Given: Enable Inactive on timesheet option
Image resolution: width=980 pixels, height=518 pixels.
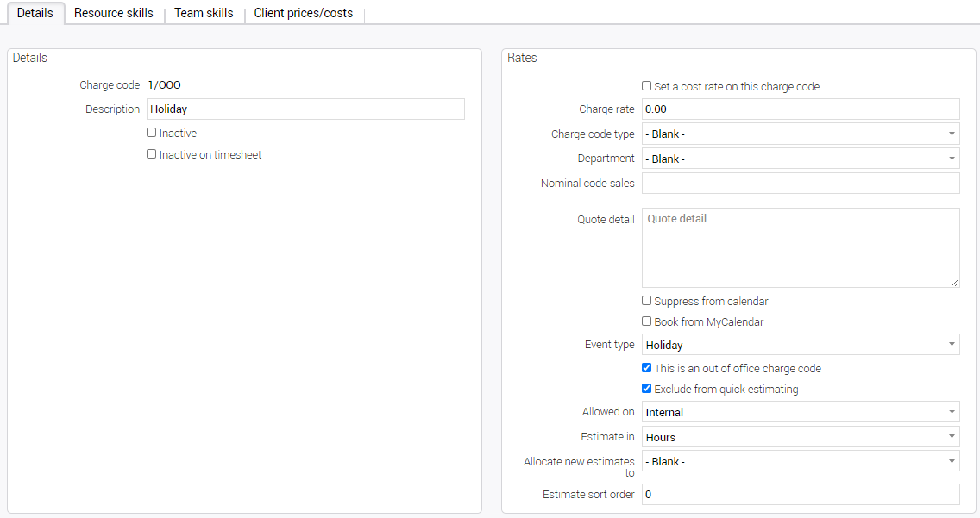Looking at the screenshot, I should (152, 154).
